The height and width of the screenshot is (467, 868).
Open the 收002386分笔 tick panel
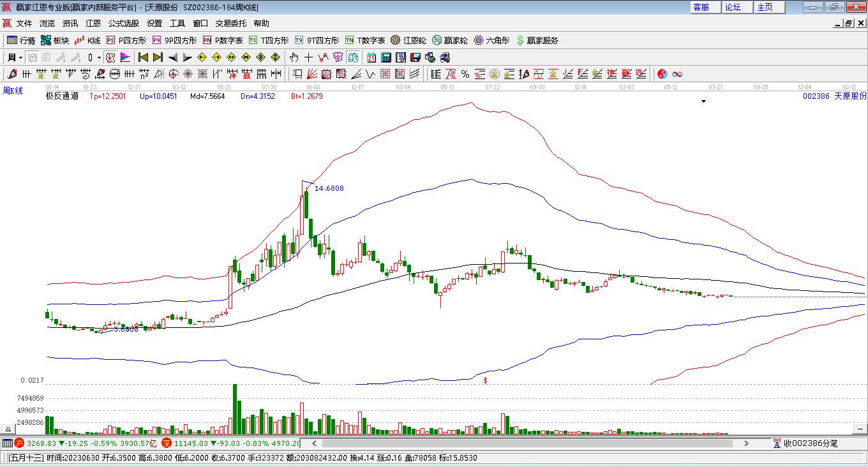(805, 443)
